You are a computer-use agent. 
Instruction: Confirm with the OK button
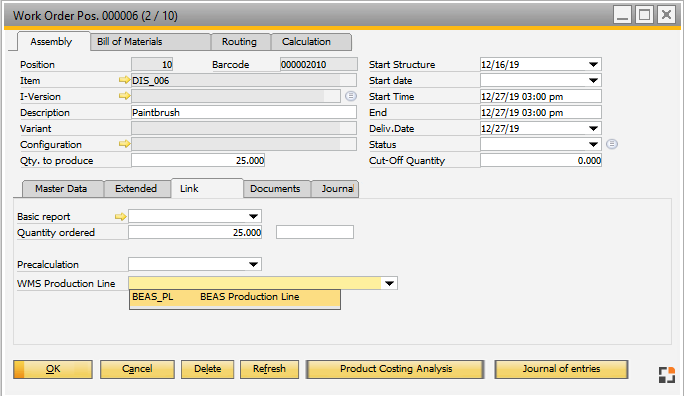53,369
